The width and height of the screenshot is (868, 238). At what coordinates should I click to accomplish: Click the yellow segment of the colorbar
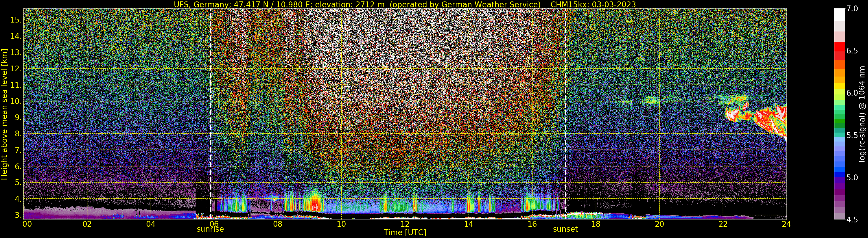click(x=839, y=86)
